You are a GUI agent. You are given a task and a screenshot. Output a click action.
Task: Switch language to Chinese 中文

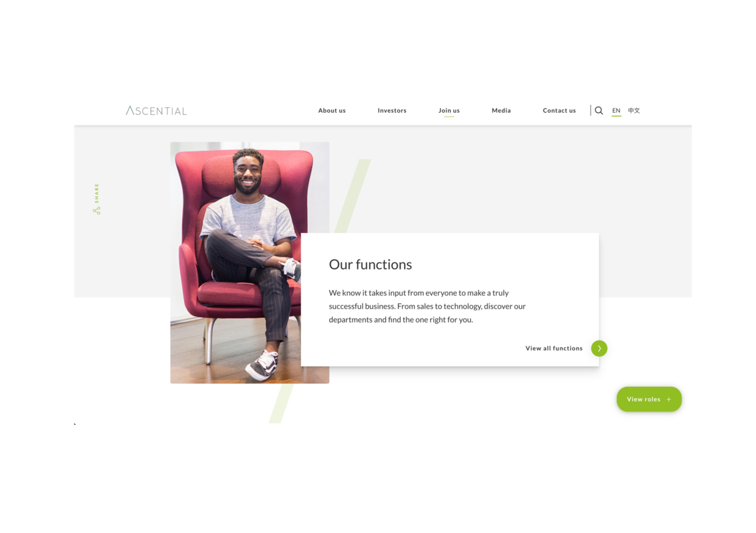click(x=634, y=111)
